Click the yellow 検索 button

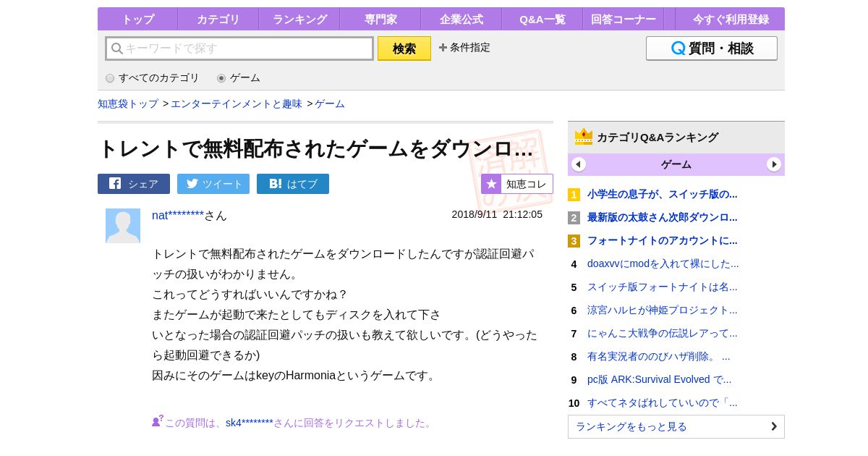(x=404, y=48)
